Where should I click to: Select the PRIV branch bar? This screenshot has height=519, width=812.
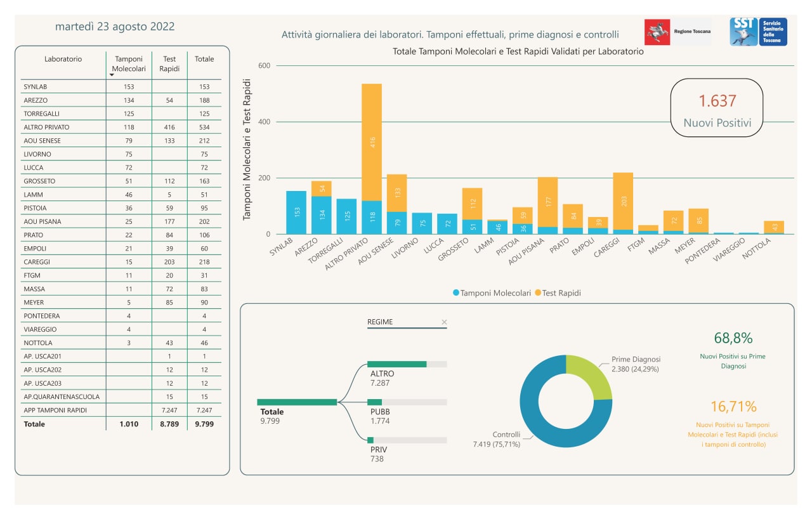407,440
